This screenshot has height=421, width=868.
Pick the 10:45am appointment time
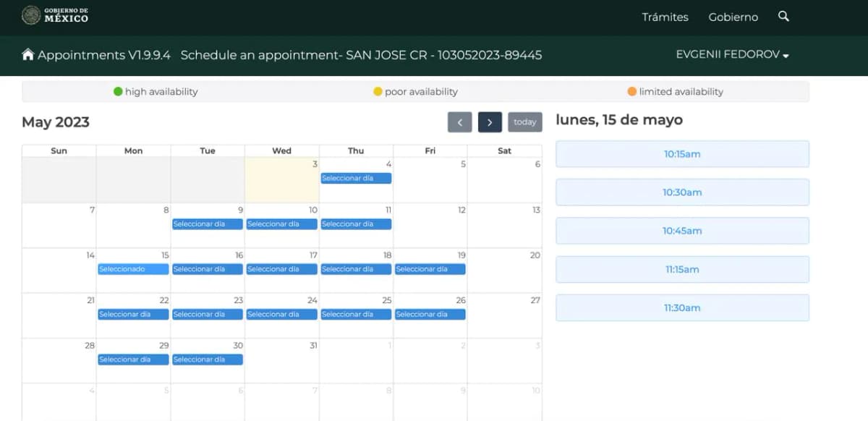click(682, 231)
